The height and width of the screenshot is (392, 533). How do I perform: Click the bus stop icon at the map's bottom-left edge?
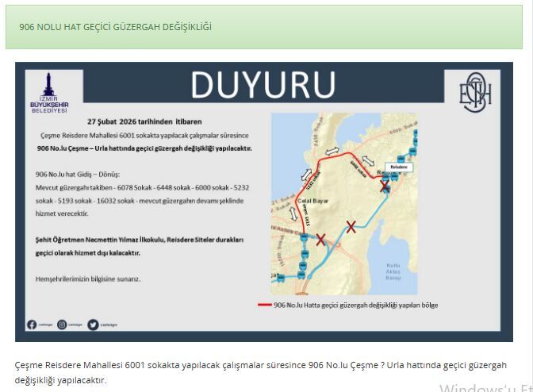[x=281, y=278]
